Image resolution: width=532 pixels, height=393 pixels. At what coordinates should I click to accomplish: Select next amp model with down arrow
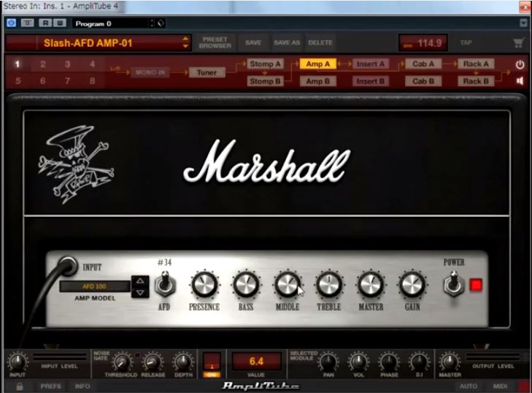click(140, 292)
